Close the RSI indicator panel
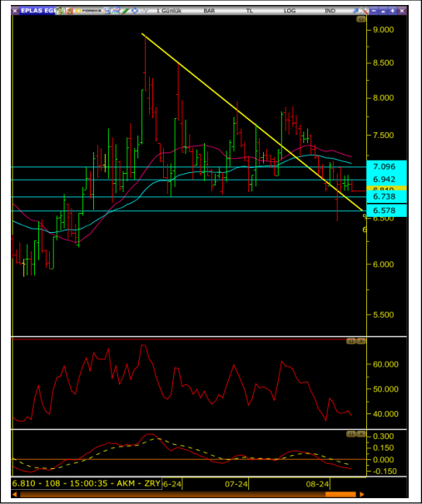Viewport: 422px width, 504px height. [361, 341]
